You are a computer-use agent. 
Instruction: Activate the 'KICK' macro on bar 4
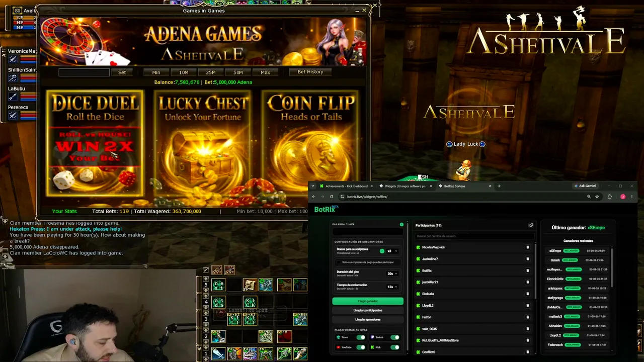[x=250, y=302]
